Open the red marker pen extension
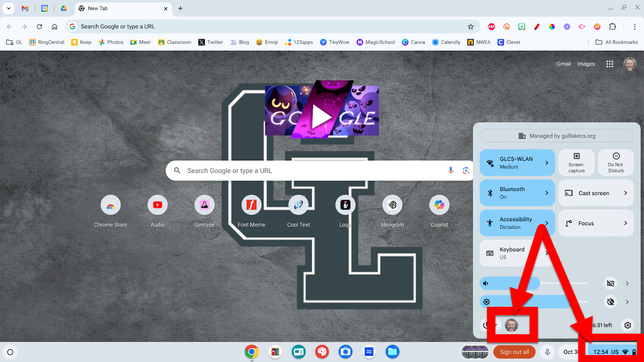 coord(537,27)
